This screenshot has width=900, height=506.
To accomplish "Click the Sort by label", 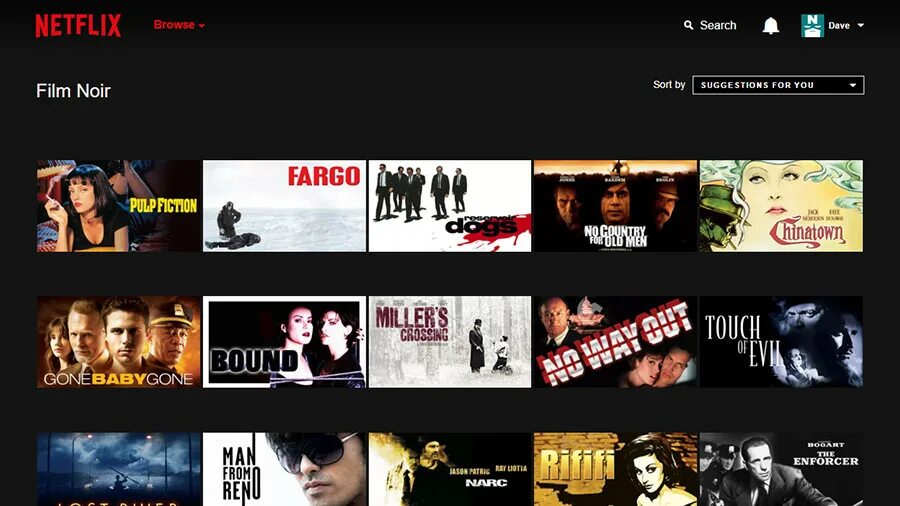I will [x=669, y=85].
